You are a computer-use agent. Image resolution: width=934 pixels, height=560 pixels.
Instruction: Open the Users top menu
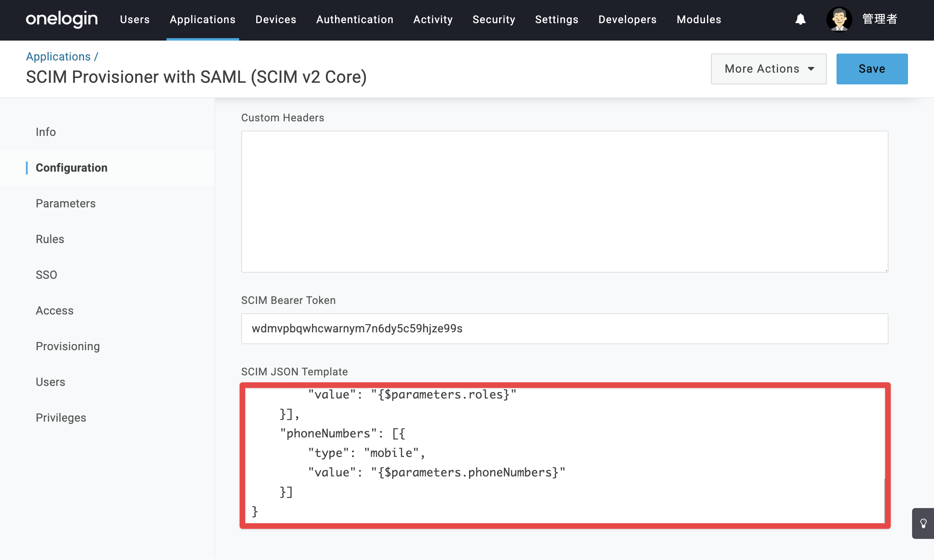pyautogui.click(x=135, y=19)
